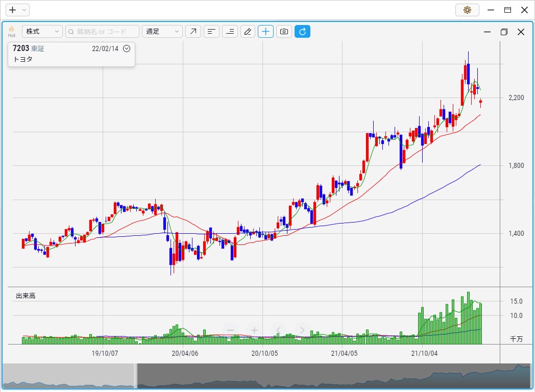Open the dropdown arrow beside the plus tab
The image size is (535, 392).
pyautogui.click(x=24, y=10)
